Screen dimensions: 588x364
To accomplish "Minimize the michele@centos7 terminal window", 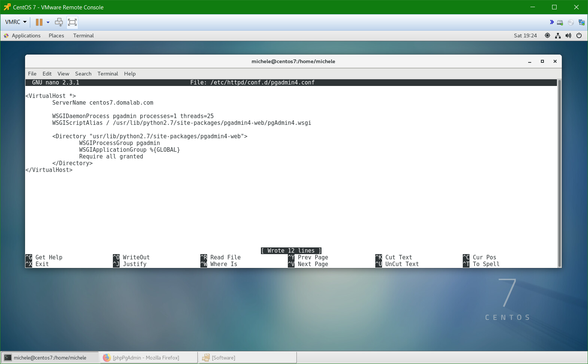I will [530, 61].
